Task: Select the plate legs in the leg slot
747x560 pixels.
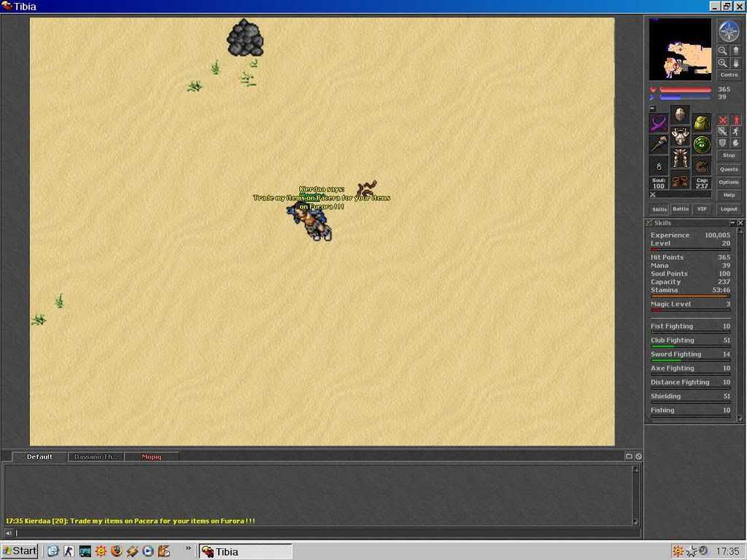Action: (680, 158)
